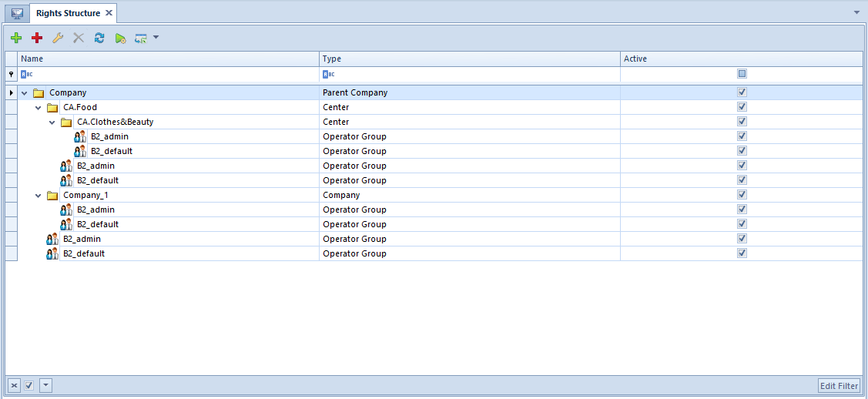Click the blue Refresh arrows icon

[99, 39]
